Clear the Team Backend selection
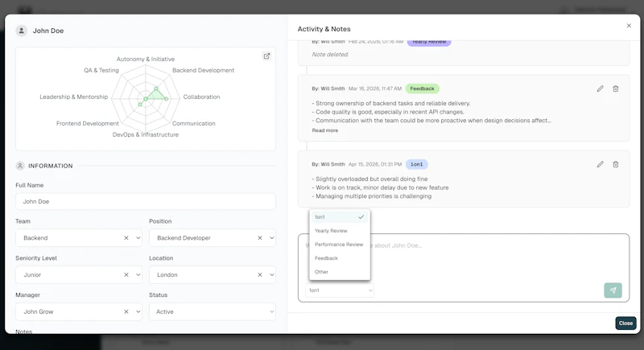644x350 pixels. 126,238
